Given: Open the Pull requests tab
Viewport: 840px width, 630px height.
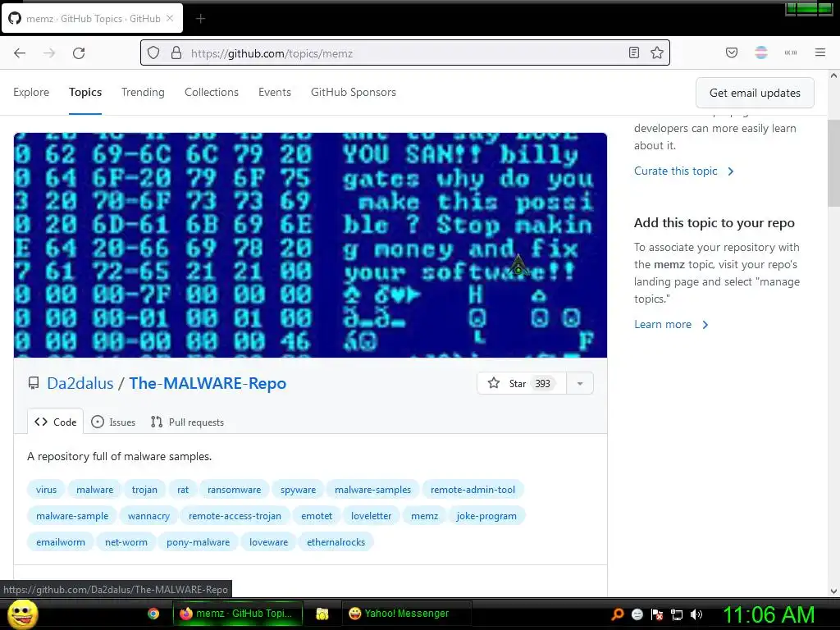Looking at the screenshot, I should tap(188, 422).
